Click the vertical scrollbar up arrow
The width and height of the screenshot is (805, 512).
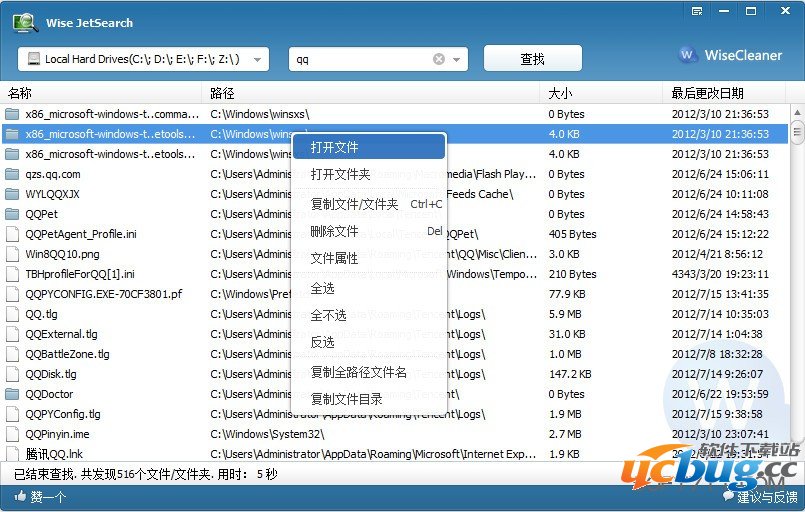797,112
